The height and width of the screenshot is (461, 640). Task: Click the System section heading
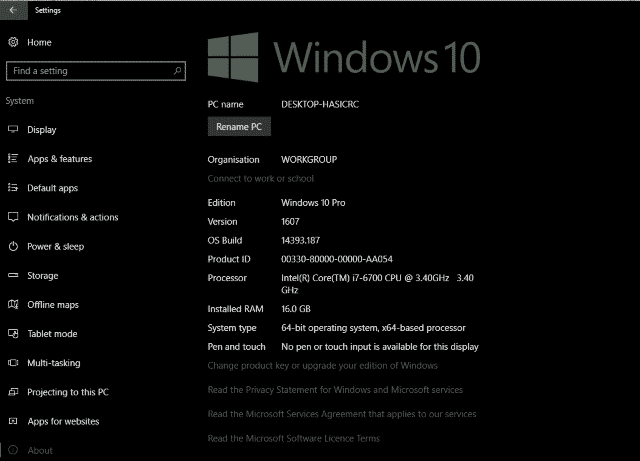20,101
